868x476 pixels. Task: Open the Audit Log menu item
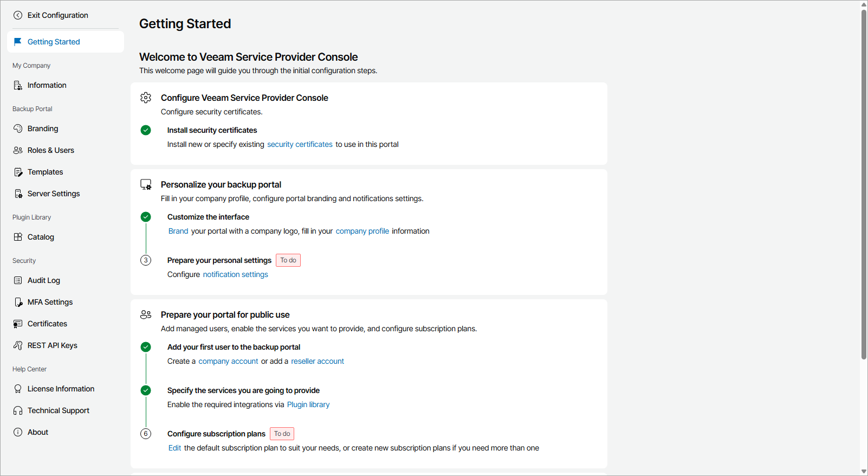click(44, 280)
